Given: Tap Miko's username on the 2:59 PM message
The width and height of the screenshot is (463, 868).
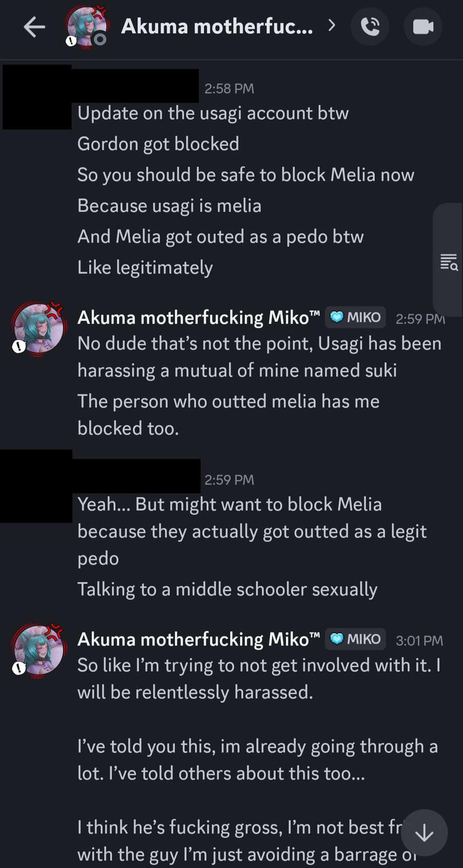Looking at the screenshot, I should click(x=198, y=317).
